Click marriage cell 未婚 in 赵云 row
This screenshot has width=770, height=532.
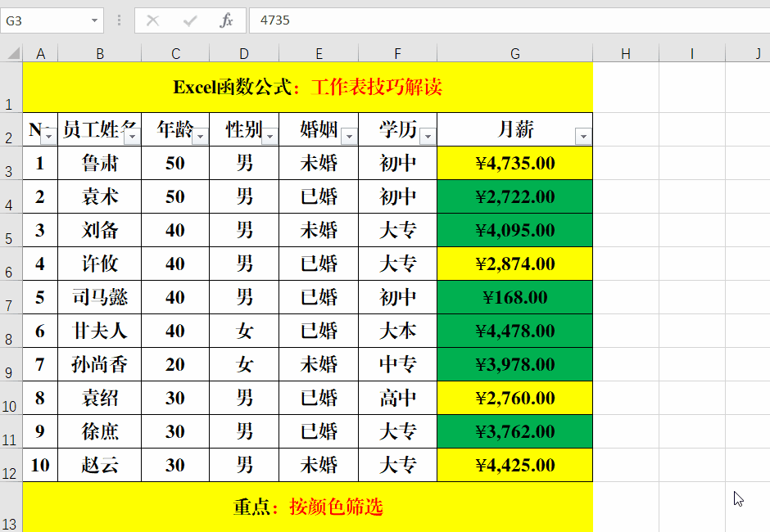point(319,465)
